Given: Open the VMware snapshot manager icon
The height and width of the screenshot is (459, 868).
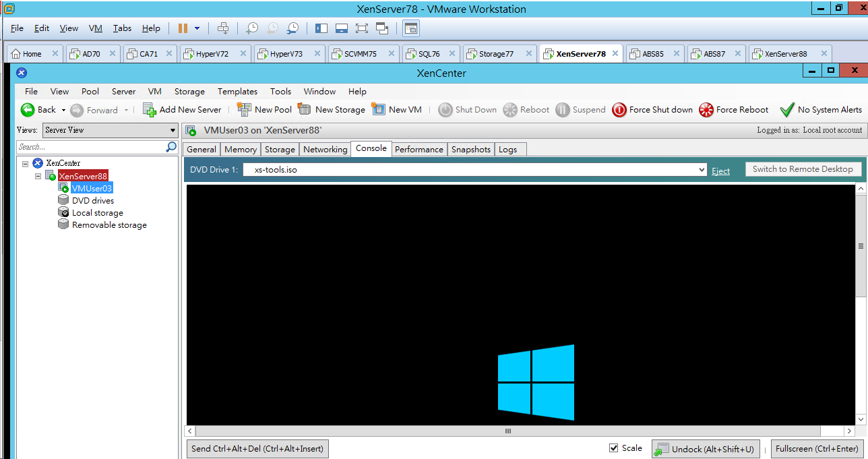Looking at the screenshot, I should coord(292,28).
